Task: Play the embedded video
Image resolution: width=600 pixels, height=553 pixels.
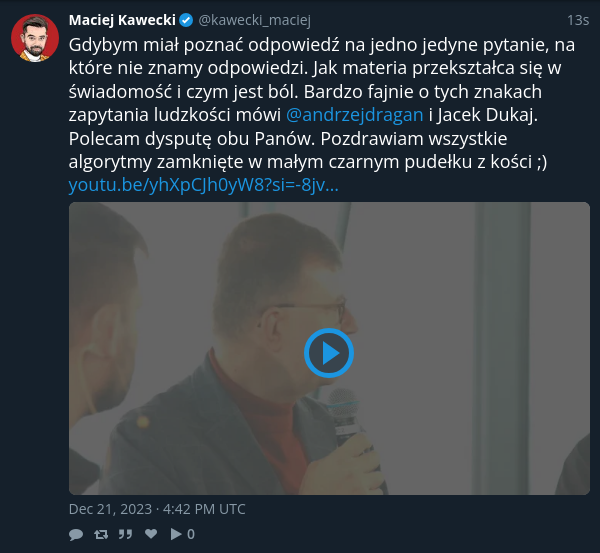Action: (x=329, y=353)
